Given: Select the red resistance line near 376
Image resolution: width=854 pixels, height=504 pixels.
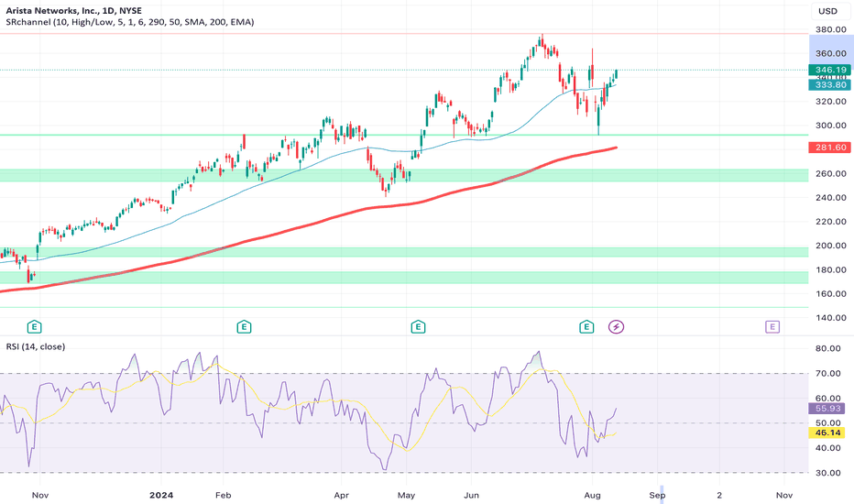Looking at the screenshot, I should (404, 34).
